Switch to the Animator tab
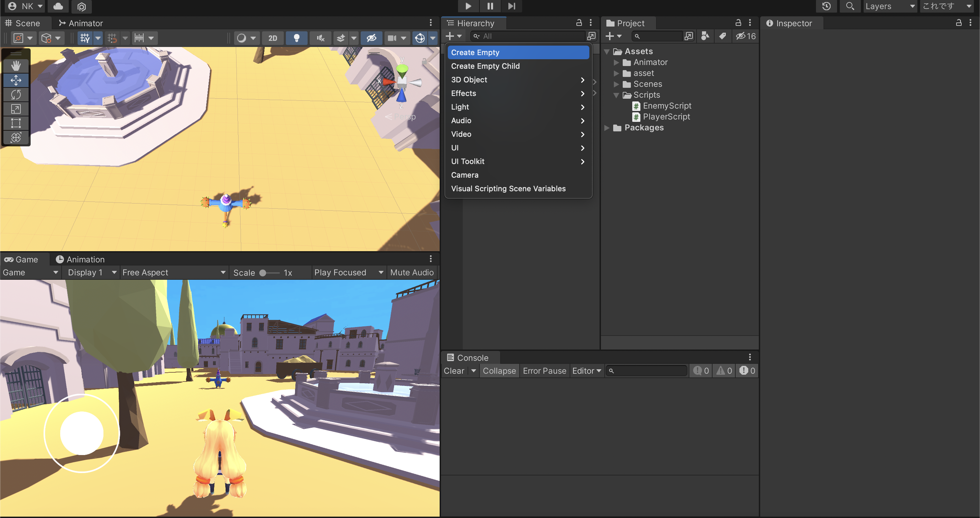The image size is (980, 518). click(81, 23)
